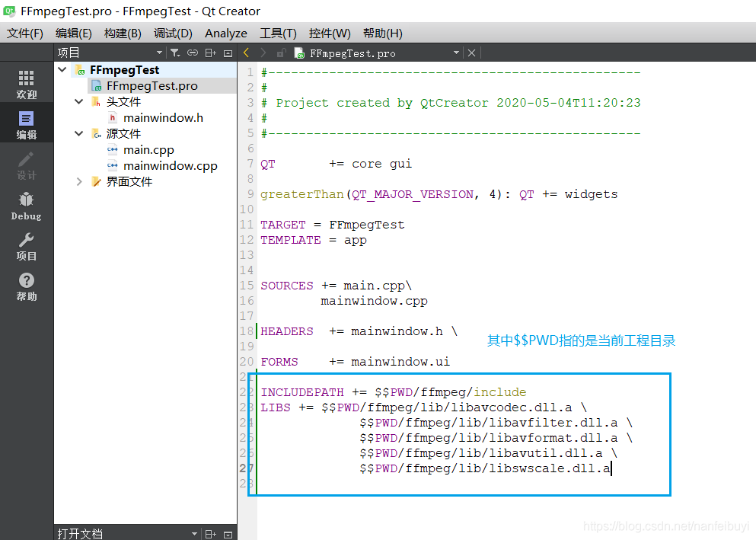Click the Qt Creator title bar logo

click(x=9, y=11)
